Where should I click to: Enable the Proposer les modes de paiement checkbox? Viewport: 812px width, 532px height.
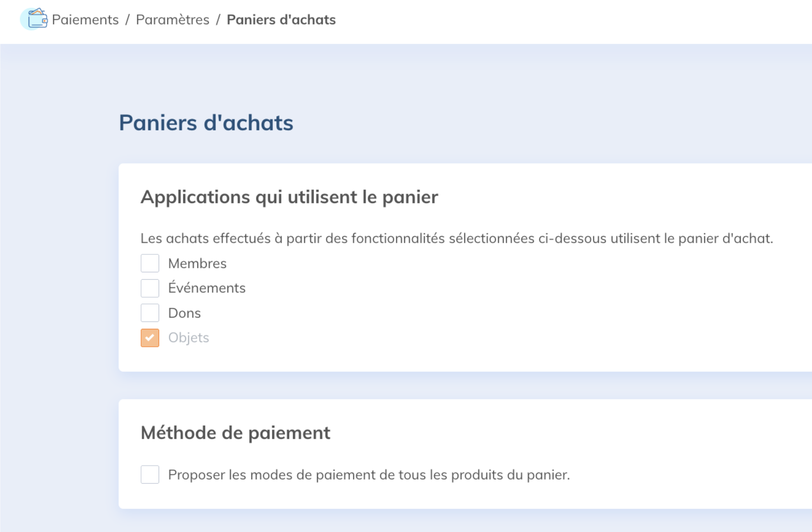(150, 475)
